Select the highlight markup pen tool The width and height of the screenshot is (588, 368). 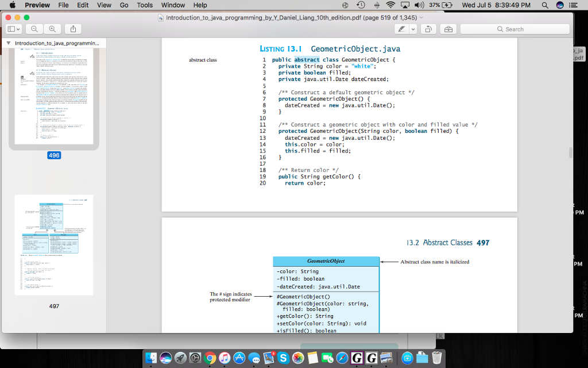(401, 29)
